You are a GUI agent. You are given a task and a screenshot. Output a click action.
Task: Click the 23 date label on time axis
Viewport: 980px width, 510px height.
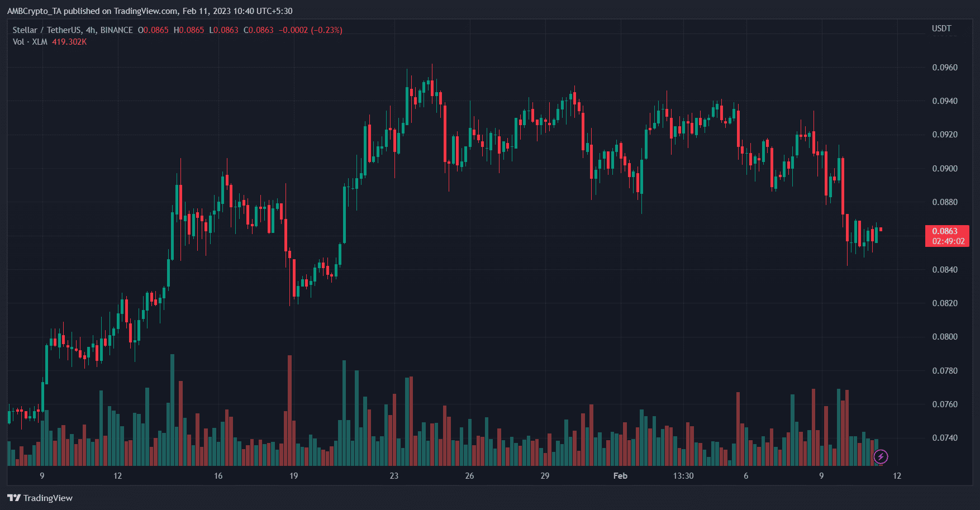click(x=394, y=476)
